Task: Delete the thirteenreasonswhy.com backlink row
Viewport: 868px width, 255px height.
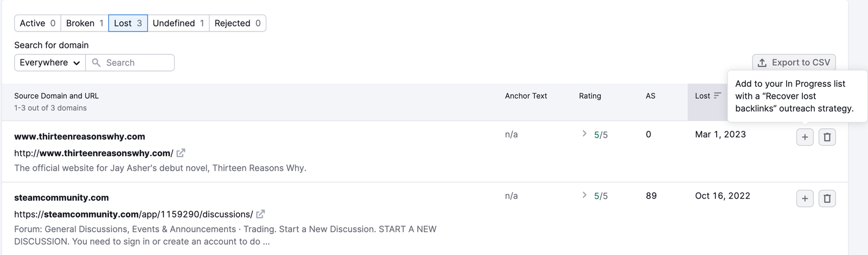Action: tap(827, 137)
